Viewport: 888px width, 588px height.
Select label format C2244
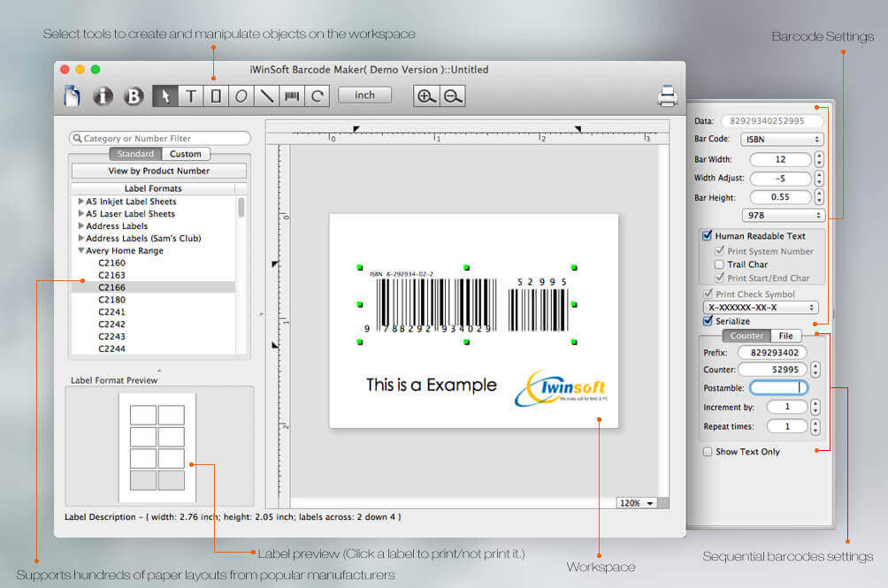pyautogui.click(x=111, y=348)
